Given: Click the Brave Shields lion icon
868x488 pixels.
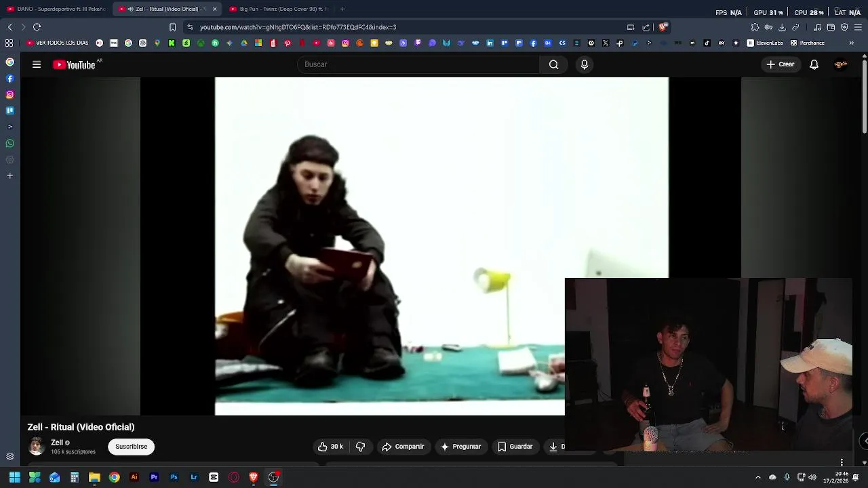Looking at the screenshot, I should [663, 27].
